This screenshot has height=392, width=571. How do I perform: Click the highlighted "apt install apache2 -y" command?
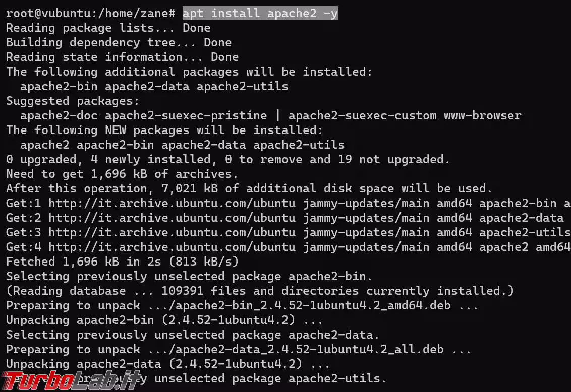pyautogui.click(x=260, y=14)
